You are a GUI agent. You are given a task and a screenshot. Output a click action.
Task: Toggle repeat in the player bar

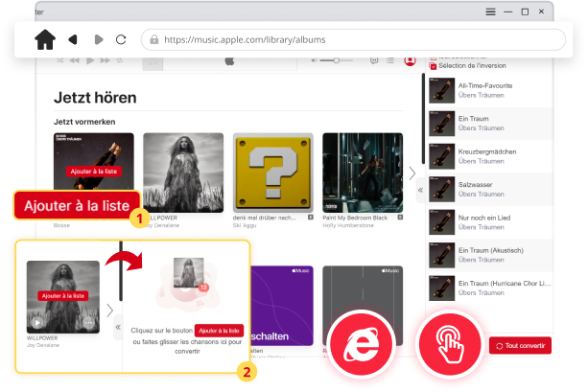pos(120,60)
